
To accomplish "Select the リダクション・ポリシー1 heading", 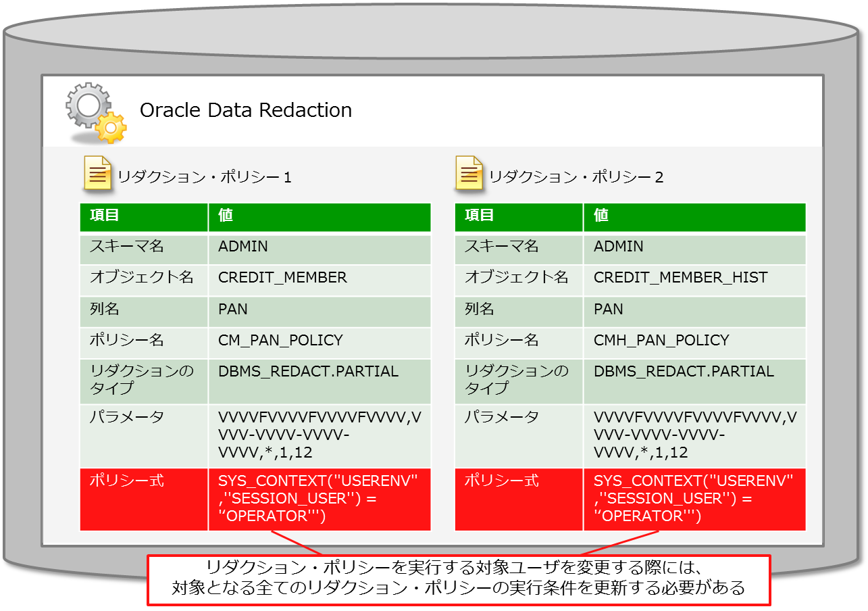I will click(205, 177).
